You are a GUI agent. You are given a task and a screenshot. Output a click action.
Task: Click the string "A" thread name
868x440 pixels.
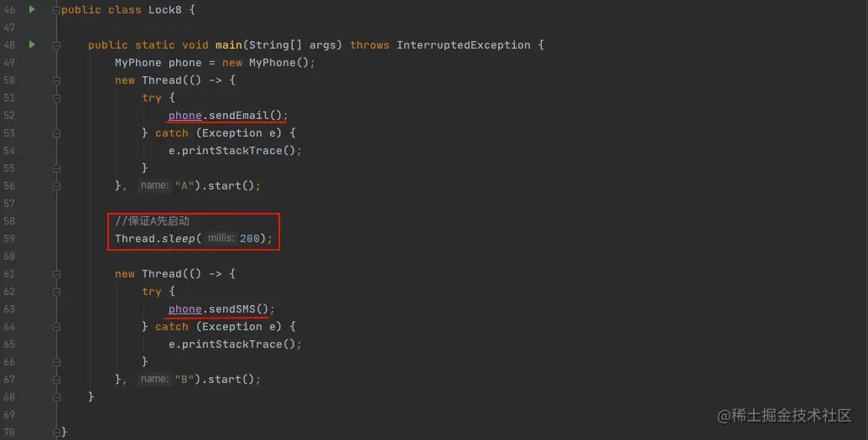click(x=185, y=186)
